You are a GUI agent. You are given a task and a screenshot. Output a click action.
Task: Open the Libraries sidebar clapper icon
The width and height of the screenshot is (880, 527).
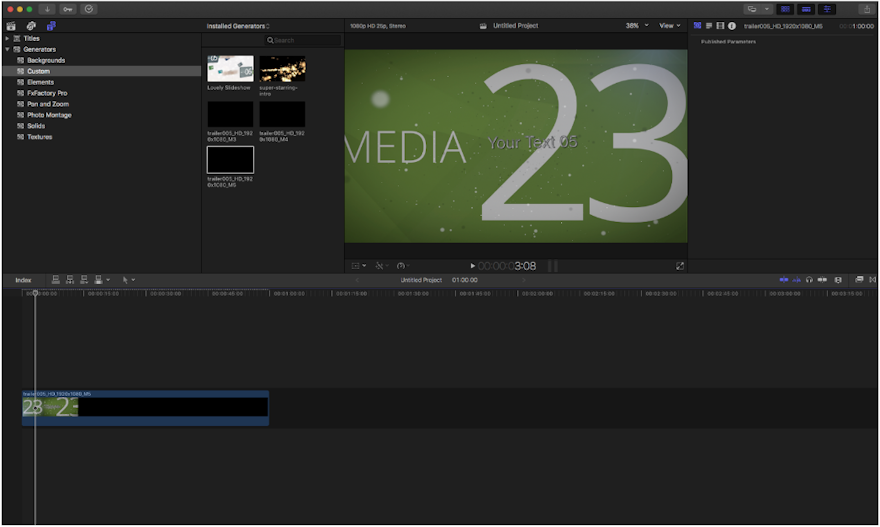pos(12,26)
